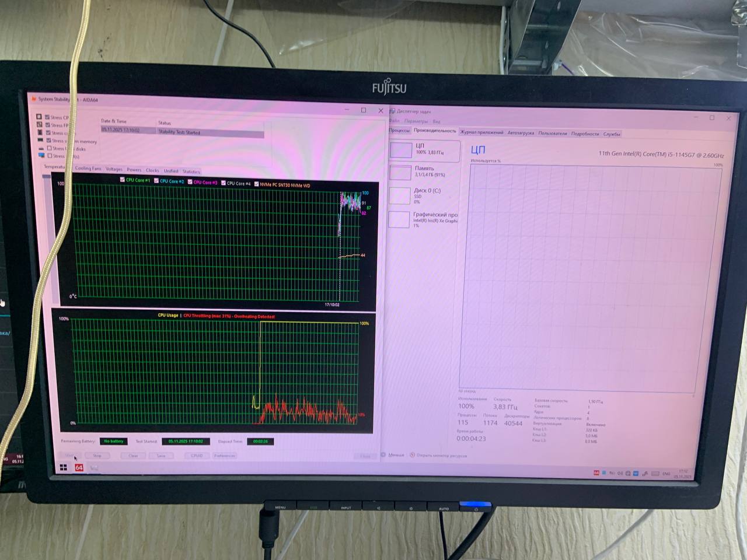Uncheck the Stress system memory checkbox

pyautogui.click(x=49, y=141)
